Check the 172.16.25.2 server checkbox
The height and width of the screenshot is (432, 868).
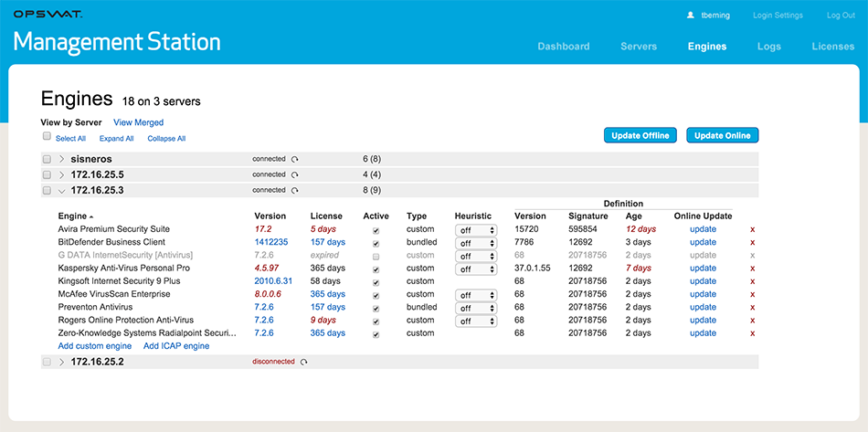coord(47,362)
